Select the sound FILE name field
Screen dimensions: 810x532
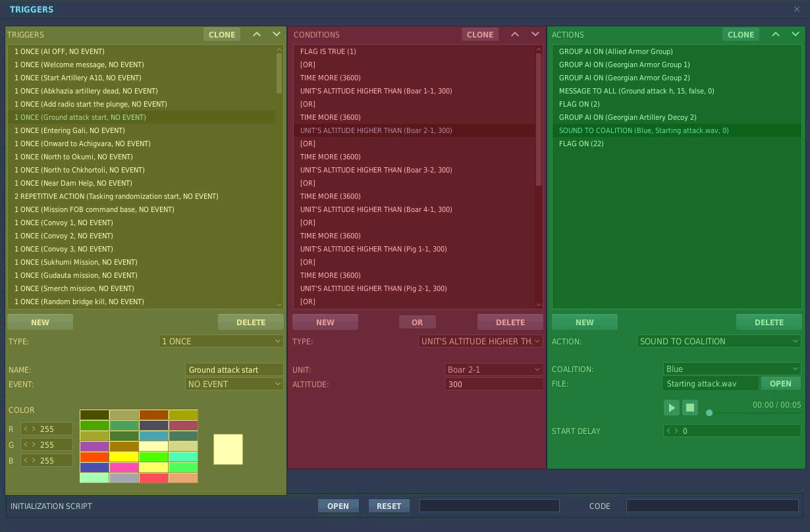pos(711,383)
